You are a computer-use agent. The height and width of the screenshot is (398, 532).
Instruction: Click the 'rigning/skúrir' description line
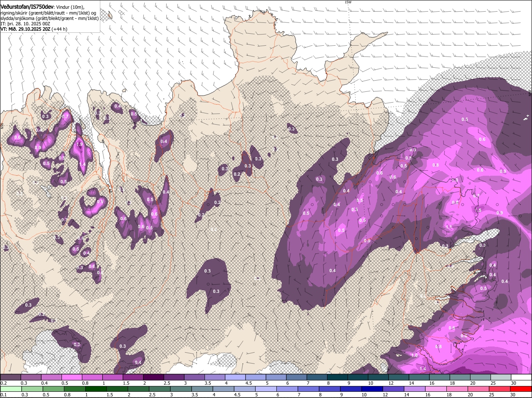tap(48, 13)
